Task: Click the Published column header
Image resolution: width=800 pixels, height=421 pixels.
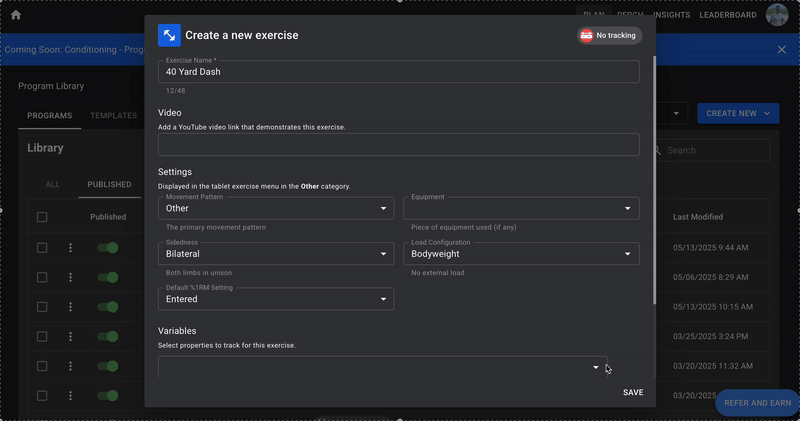Action: coord(108,217)
